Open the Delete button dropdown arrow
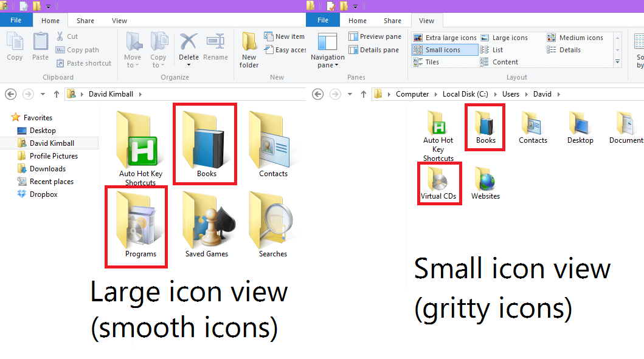 pos(189,65)
